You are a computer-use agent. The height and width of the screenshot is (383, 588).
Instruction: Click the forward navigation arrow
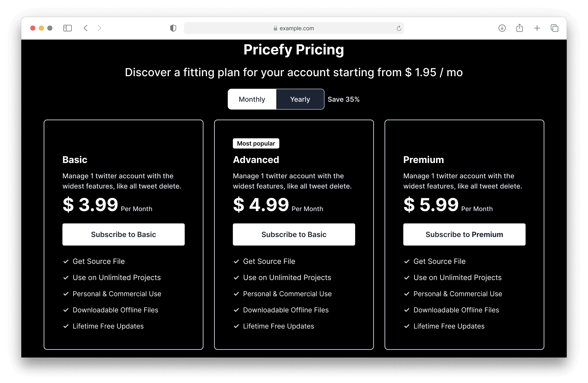(99, 28)
